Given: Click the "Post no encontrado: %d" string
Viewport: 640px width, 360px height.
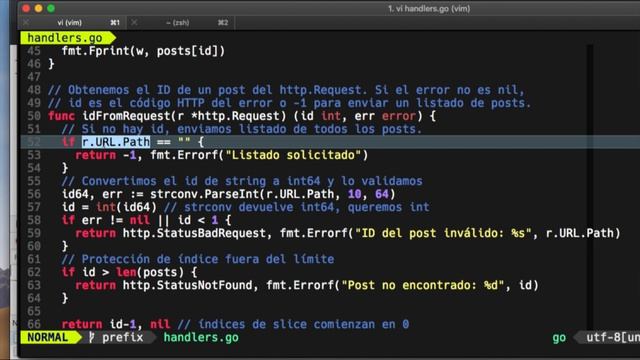Looking at the screenshot, I should (x=422, y=285).
